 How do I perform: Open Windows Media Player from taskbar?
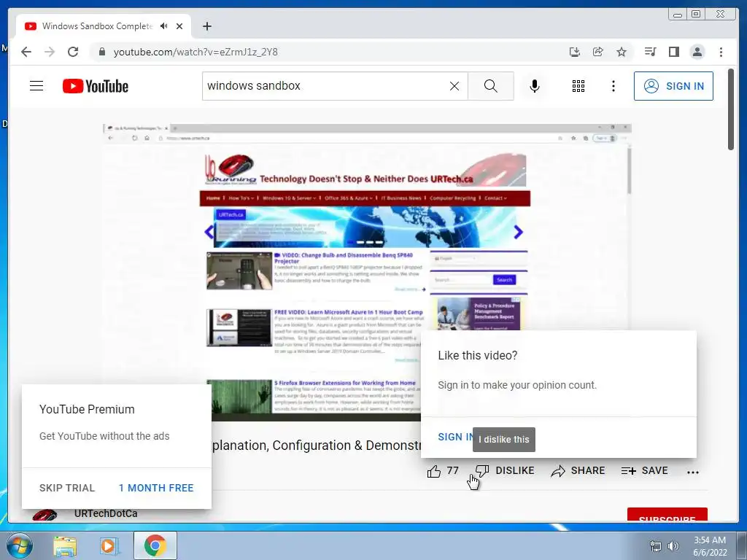pyautogui.click(x=109, y=545)
